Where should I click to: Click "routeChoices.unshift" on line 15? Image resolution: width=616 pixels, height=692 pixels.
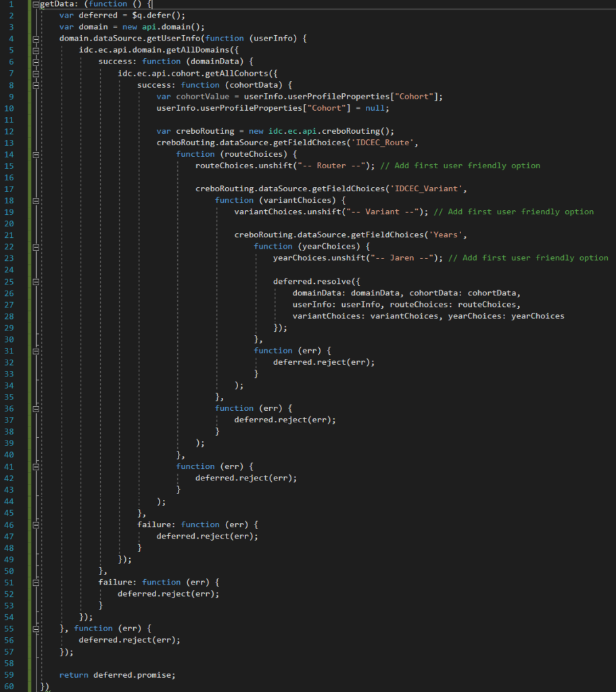243,166
